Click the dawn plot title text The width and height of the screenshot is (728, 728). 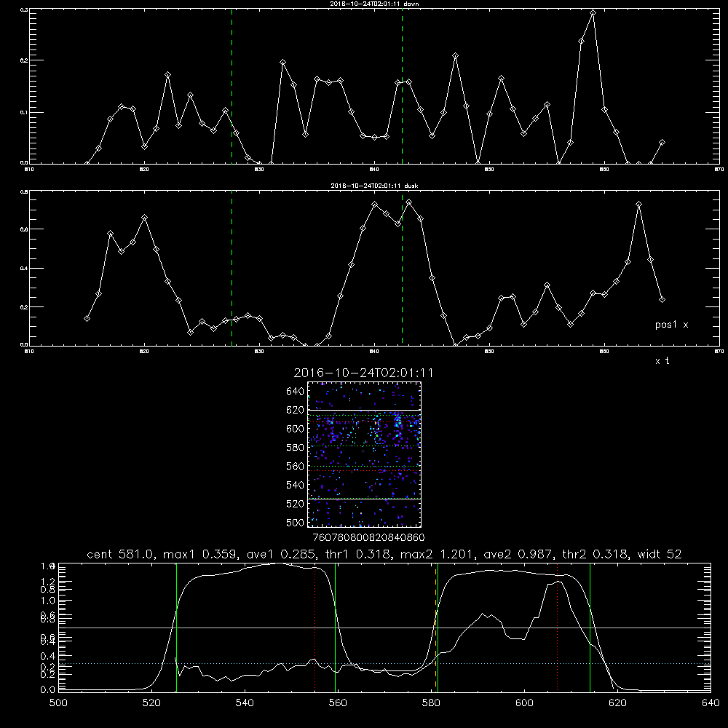pos(375,4)
